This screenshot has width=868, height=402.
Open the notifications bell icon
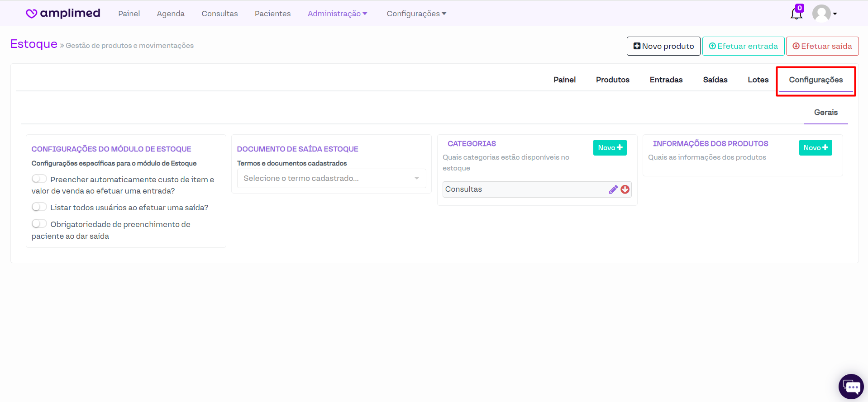coord(796,14)
